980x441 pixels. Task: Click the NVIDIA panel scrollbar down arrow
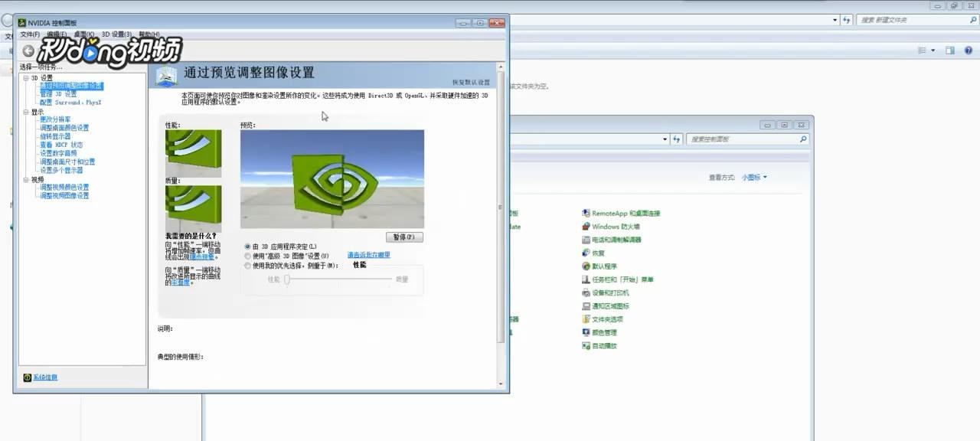coord(502,384)
